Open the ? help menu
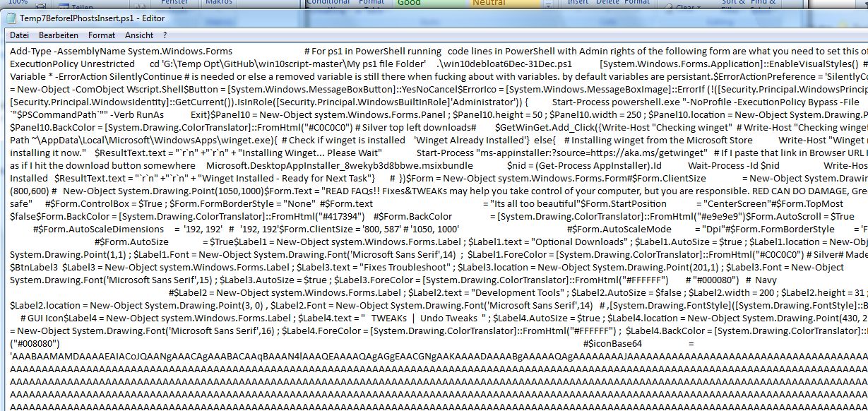 pos(165,35)
